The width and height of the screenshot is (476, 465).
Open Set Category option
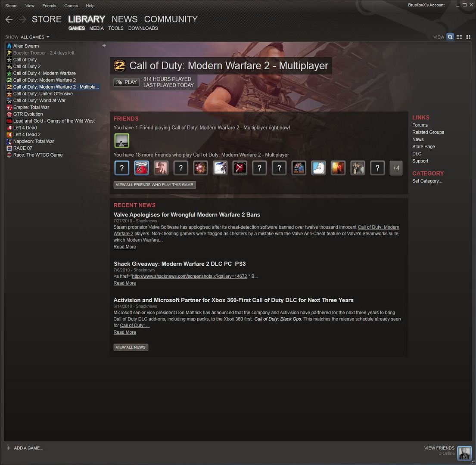(x=427, y=181)
